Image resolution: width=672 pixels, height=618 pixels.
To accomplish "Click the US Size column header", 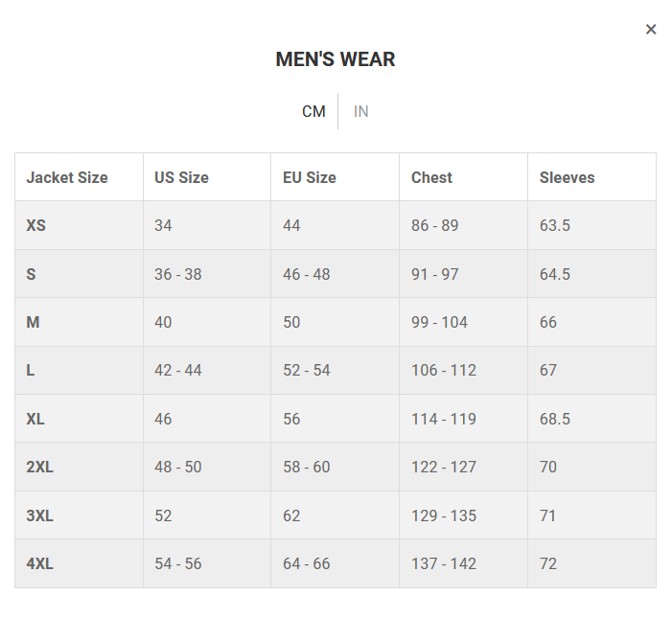I will tap(181, 177).
